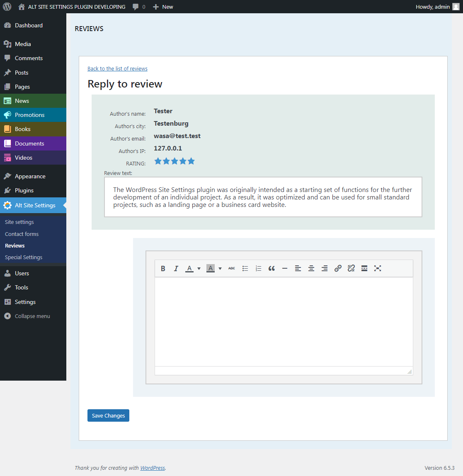Insert a link into the reply
Viewport: 463px width, 476px height.
click(x=338, y=268)
